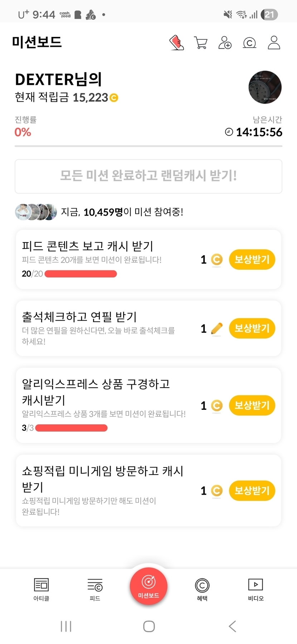Switch to the 피드 tab
This screenshot has width=297, height=644.
pyautogui.click(x=95, y=589)
